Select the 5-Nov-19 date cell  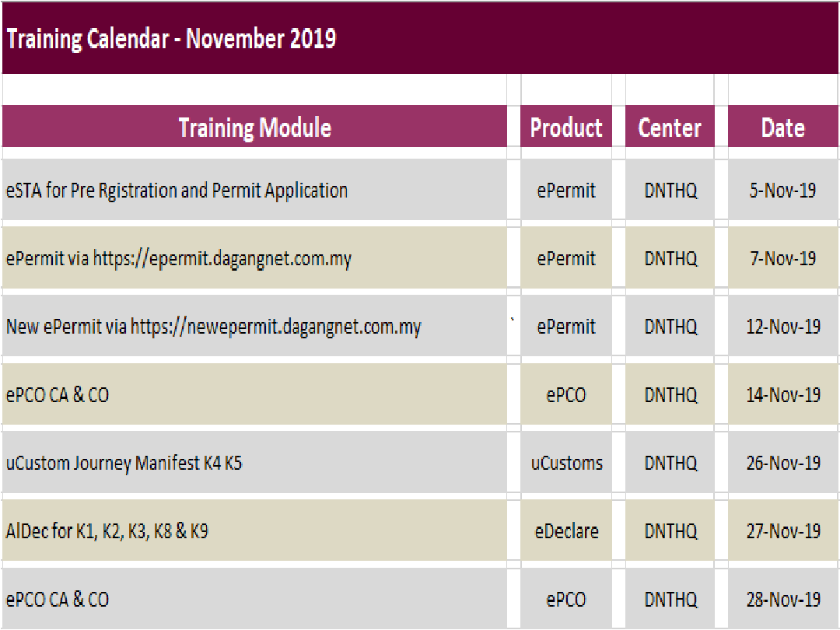pos(782,191)
